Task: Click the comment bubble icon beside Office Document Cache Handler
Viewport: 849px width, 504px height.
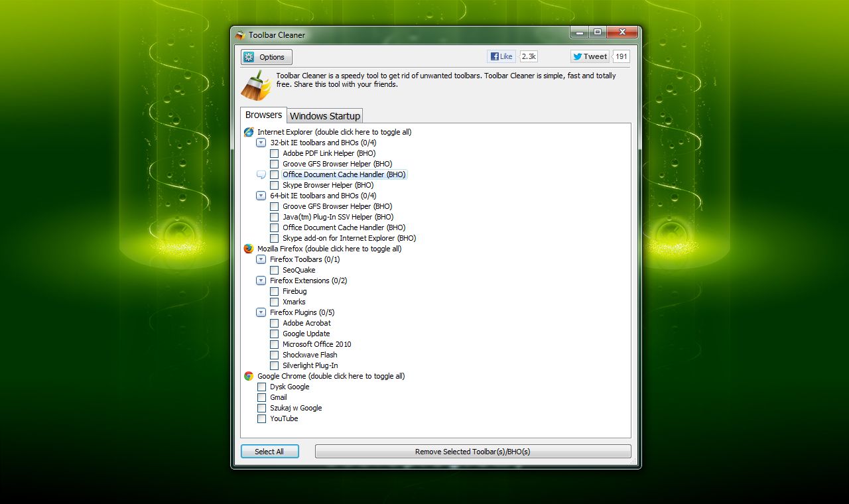Action: click(261, 174)
